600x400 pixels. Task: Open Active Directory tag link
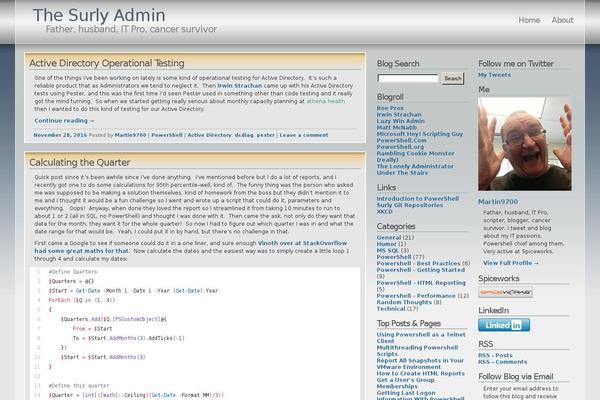pos(209,135)
